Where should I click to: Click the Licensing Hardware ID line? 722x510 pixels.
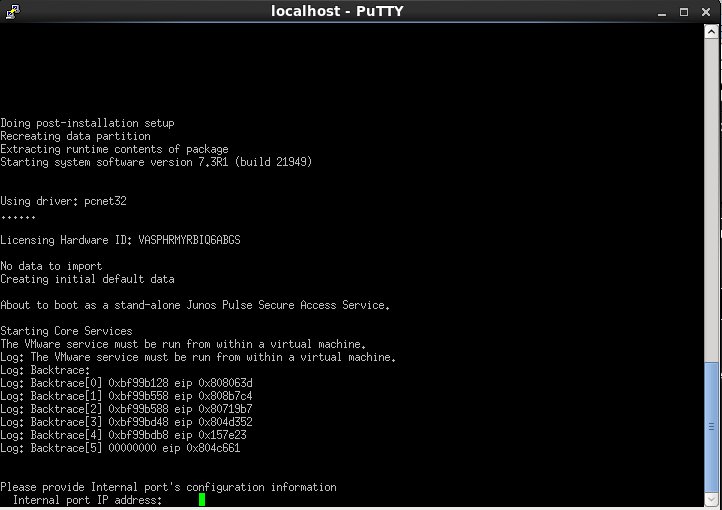pos(120,240)
